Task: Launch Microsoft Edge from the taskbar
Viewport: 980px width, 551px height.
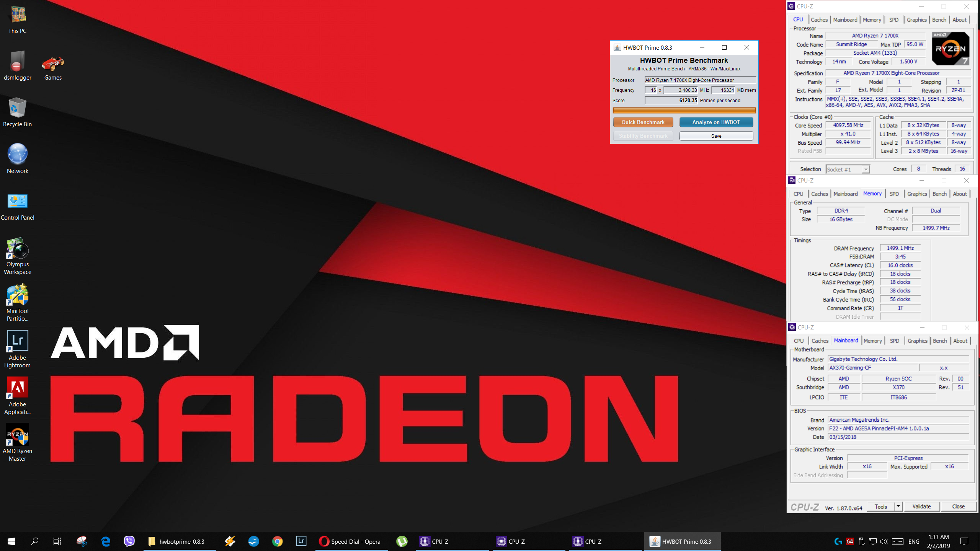Action: click(x=106, y=541)
